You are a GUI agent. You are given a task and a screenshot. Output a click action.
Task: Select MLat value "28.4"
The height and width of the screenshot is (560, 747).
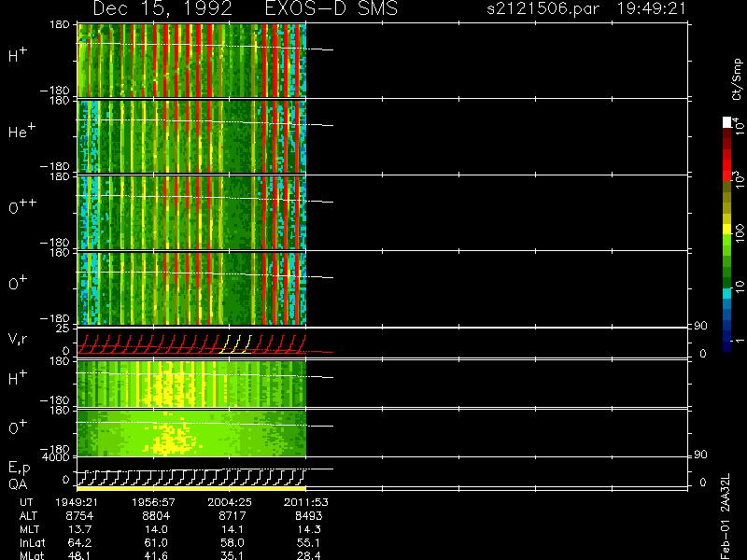(308, 555)
